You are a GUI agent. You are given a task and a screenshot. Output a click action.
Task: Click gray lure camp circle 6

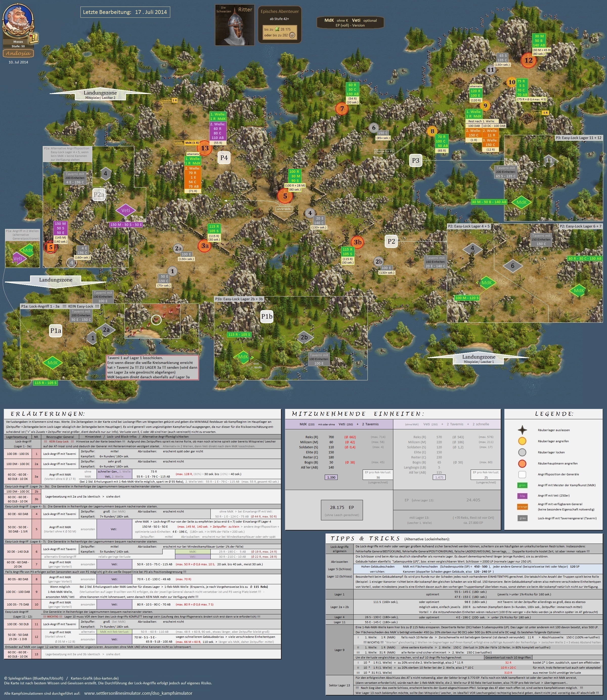pos(374,128)
